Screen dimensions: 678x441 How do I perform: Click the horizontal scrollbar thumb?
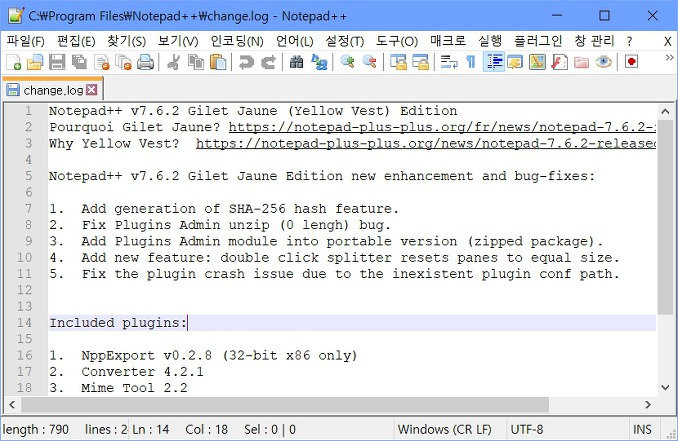[285, 405]
